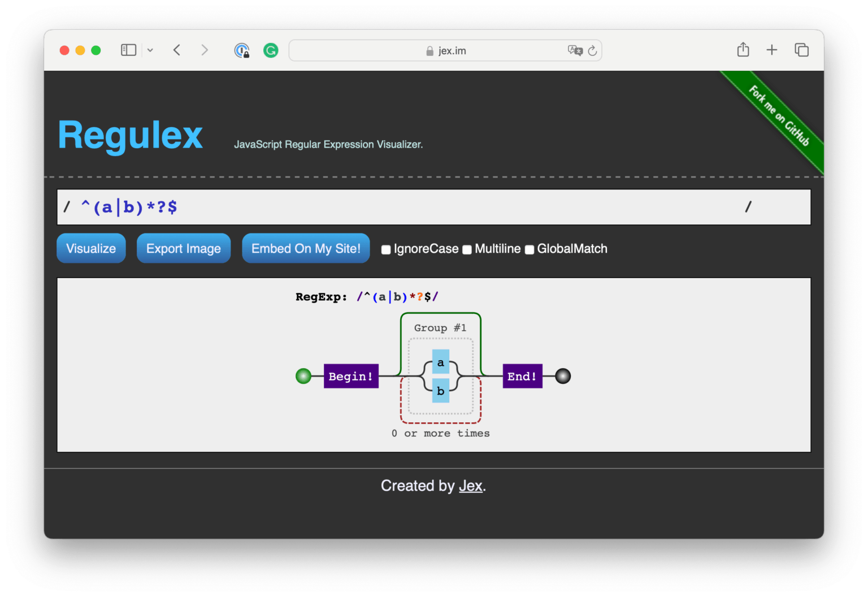This screenshot has height=597, width=868.
Task: Click the JavaScript Regular Expression Visualizer subtitle
Action: (328, 144)
